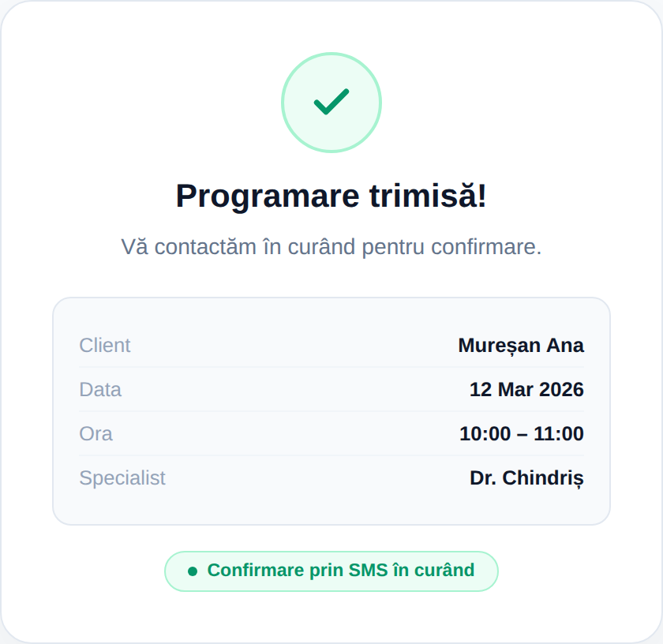Click the divider line below Ora row
The height and width of the screenshot is (644, 663).
click(331, 455)
